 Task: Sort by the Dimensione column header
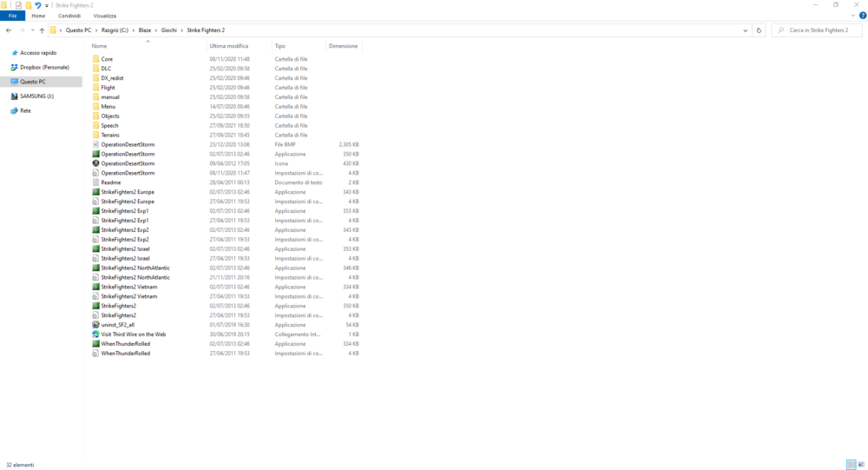pyautogui.click(x=343, y=46)
